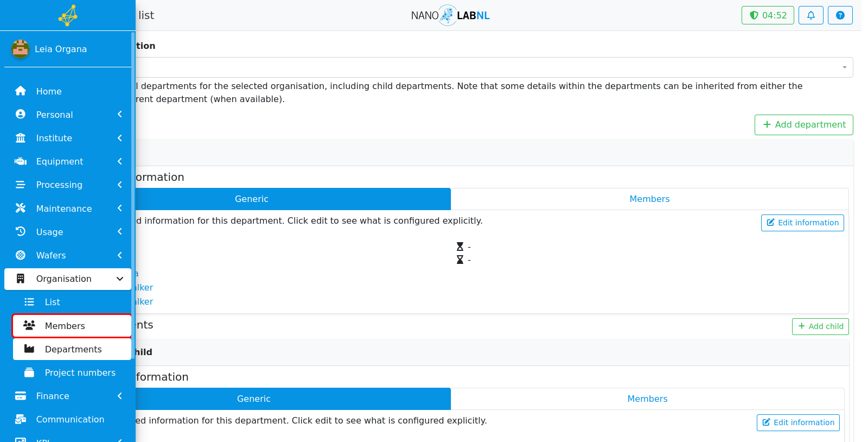Edit information for the first department
Viewport: 868px width, 442px height.
[802, 223]
